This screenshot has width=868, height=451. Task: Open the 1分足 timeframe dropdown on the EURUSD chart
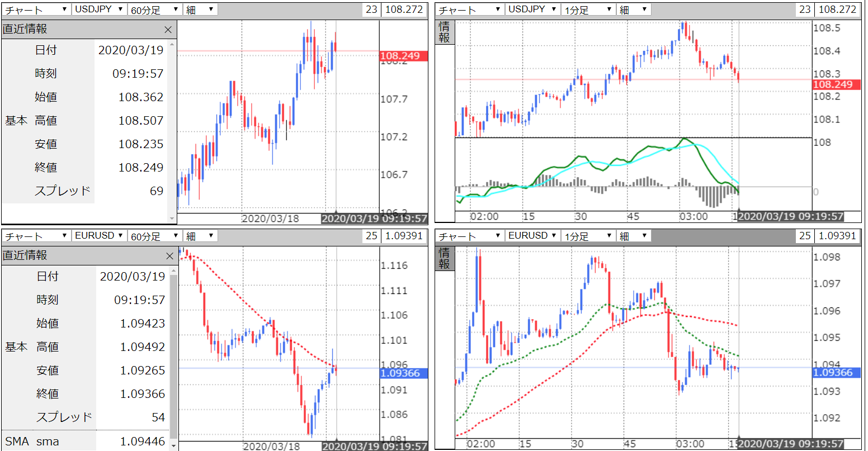tap(588, 236)
